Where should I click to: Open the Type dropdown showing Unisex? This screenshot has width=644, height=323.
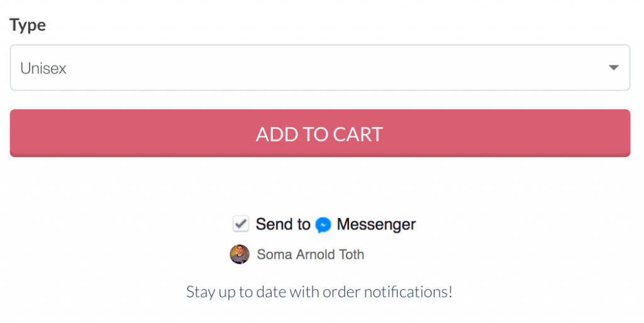[x=320, y=68]
